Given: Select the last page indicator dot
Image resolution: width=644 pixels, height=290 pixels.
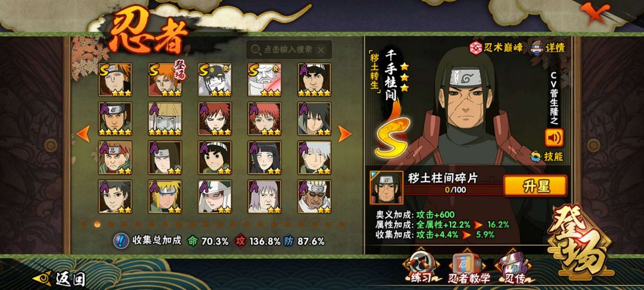Looking at the screenshot, I should [x=341, y=224].
